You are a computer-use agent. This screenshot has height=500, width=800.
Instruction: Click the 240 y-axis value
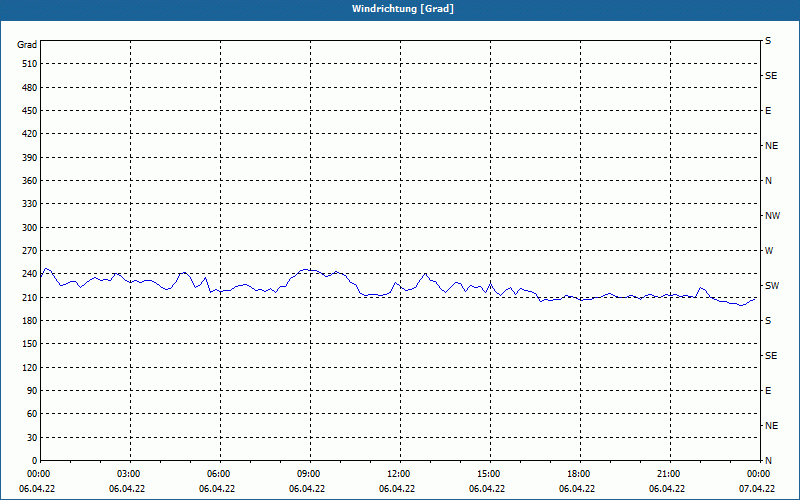pos(30,274)
